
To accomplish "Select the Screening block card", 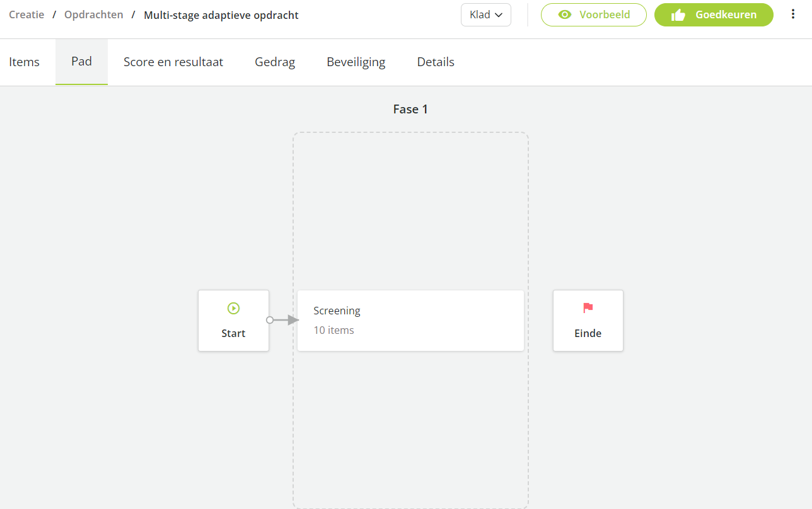I will (x=410, y=321).
